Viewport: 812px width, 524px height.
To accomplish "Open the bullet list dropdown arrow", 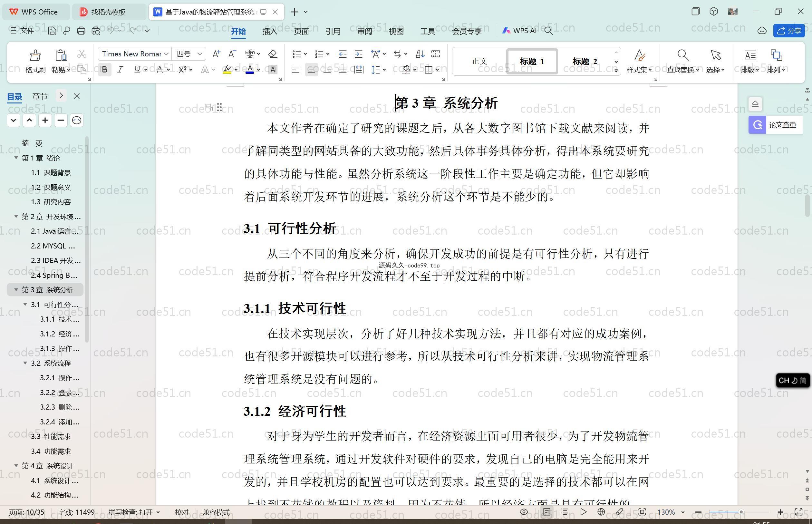I will [305, 54].
